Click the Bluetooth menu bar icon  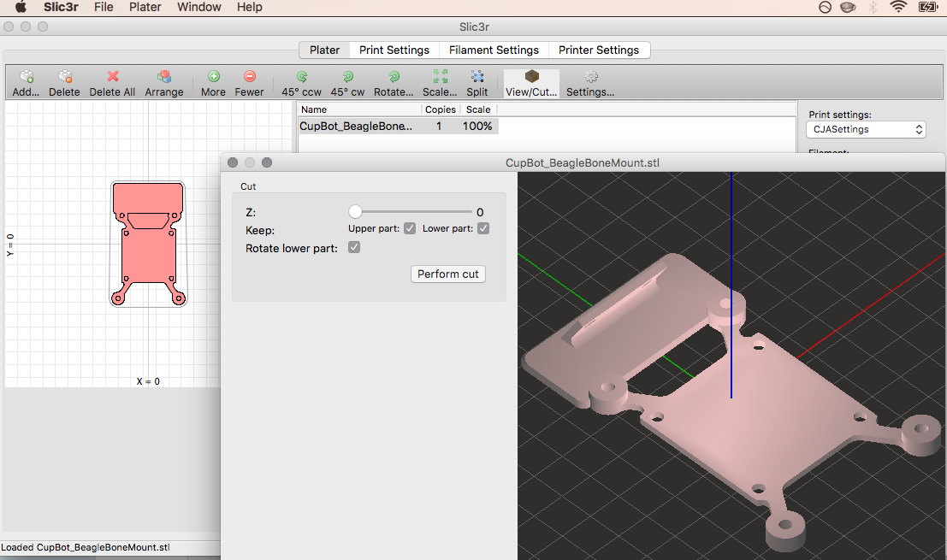click(873, 7)
